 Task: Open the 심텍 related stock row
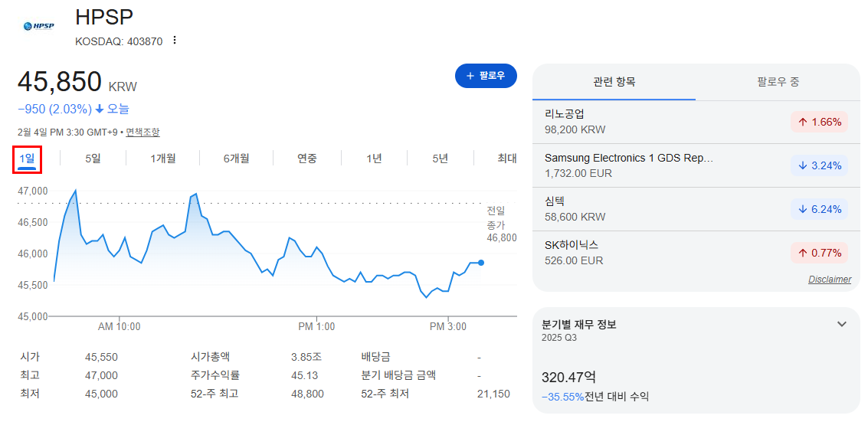[x=696, y=209]
